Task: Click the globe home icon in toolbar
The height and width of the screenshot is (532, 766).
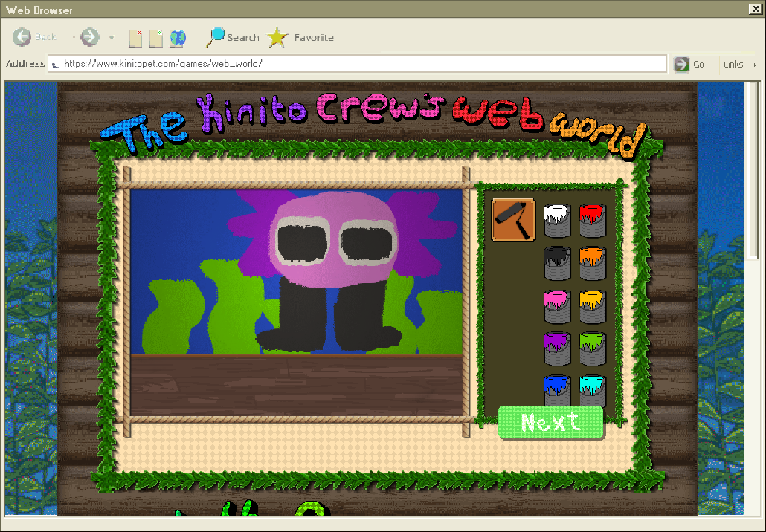Action: pyautogui.click(x=178, y=38)
